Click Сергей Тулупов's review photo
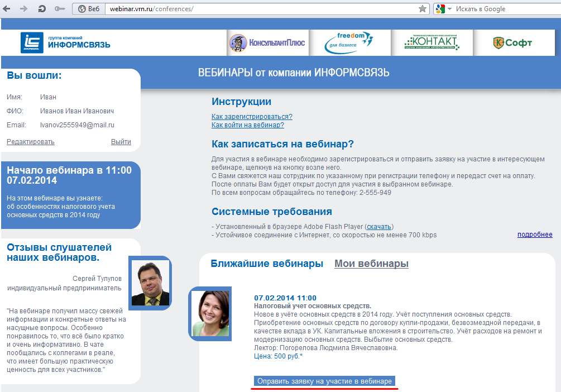Viewport: 561px width, 392px height. (x=150, y=283)
